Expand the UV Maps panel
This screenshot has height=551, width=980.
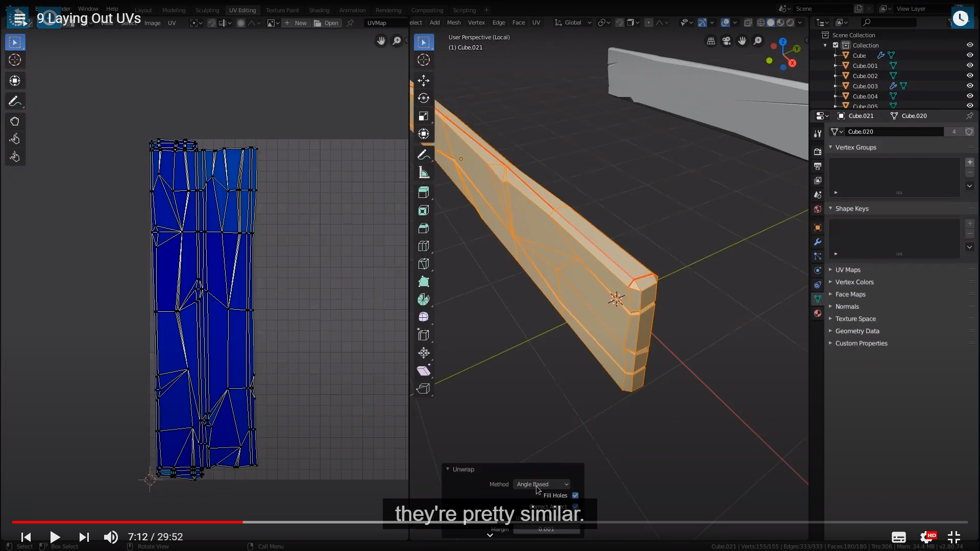[x=848, y=270]
